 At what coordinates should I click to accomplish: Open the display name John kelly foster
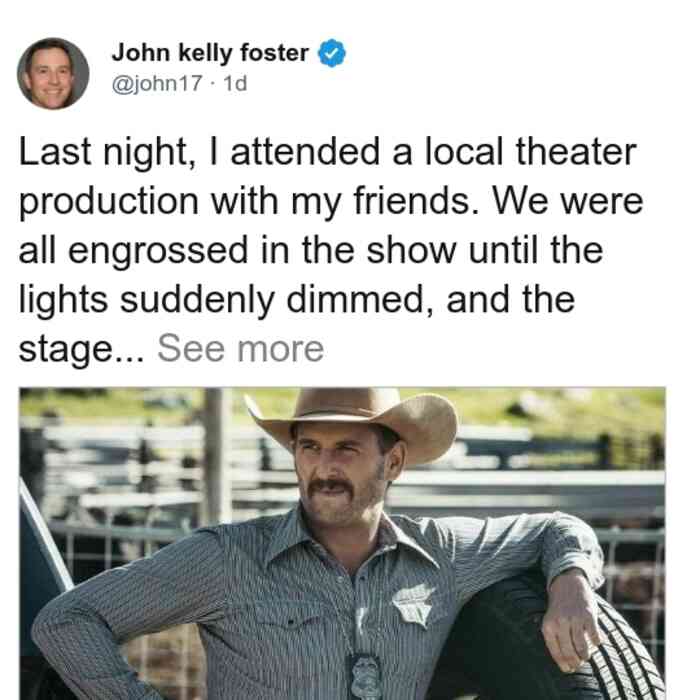(210, 53)
